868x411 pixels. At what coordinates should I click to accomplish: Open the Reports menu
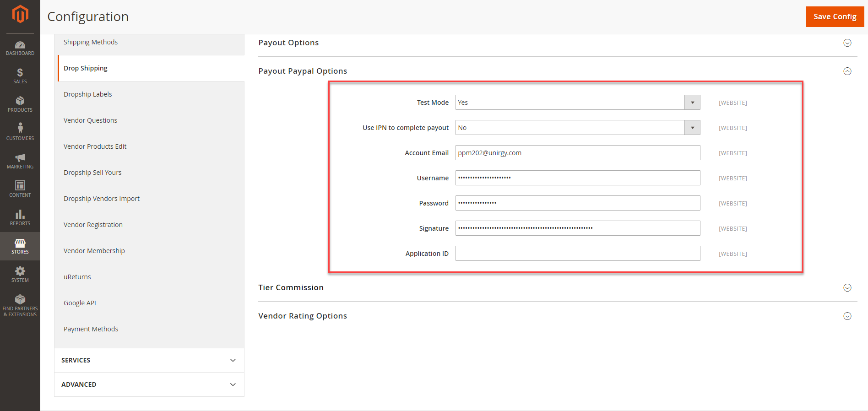pos(20,218)
